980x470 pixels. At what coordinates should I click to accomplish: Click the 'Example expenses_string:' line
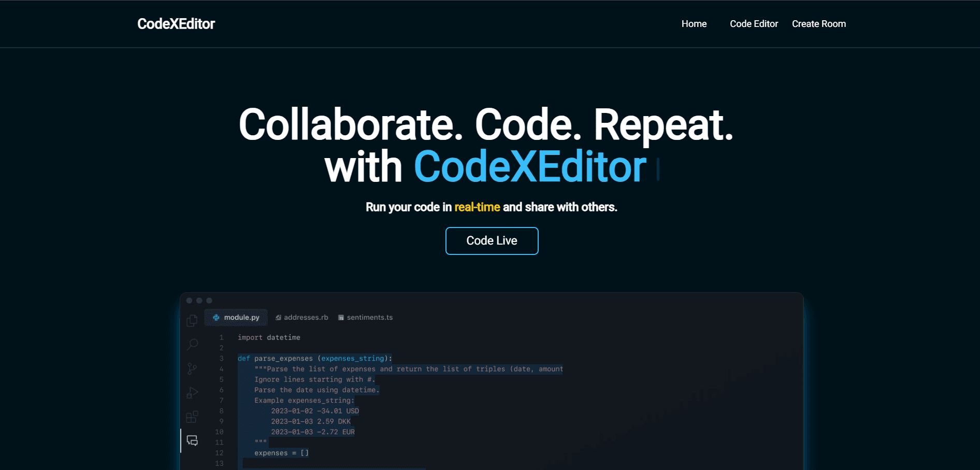click(x=305, y=401)
